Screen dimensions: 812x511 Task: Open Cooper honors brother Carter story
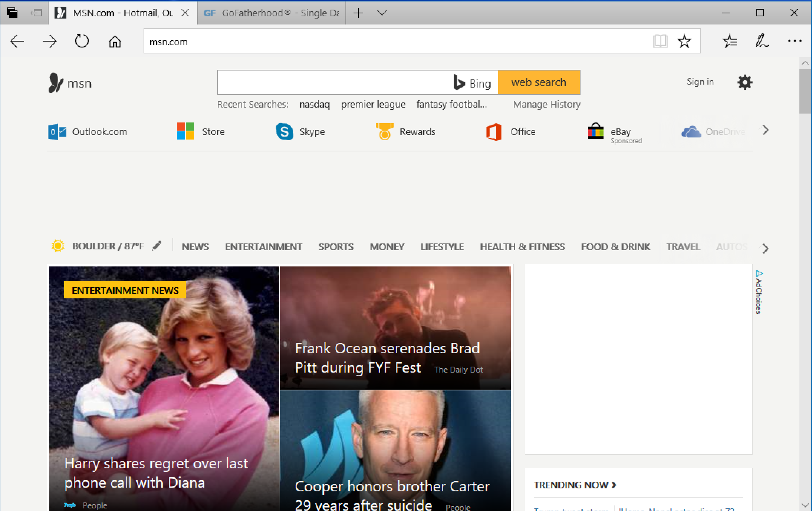(395, 451)
